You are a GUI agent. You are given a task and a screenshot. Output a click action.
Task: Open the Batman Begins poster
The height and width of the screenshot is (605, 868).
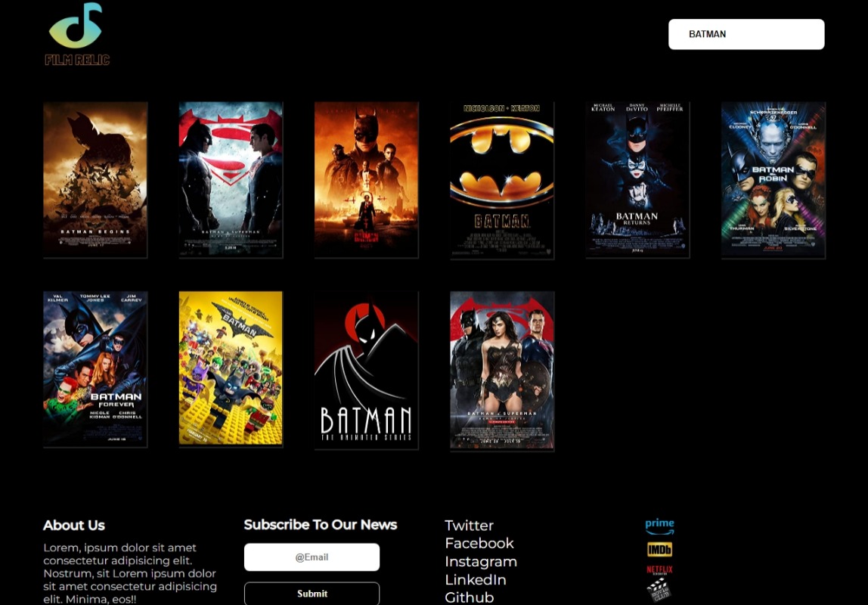(95, 179)
